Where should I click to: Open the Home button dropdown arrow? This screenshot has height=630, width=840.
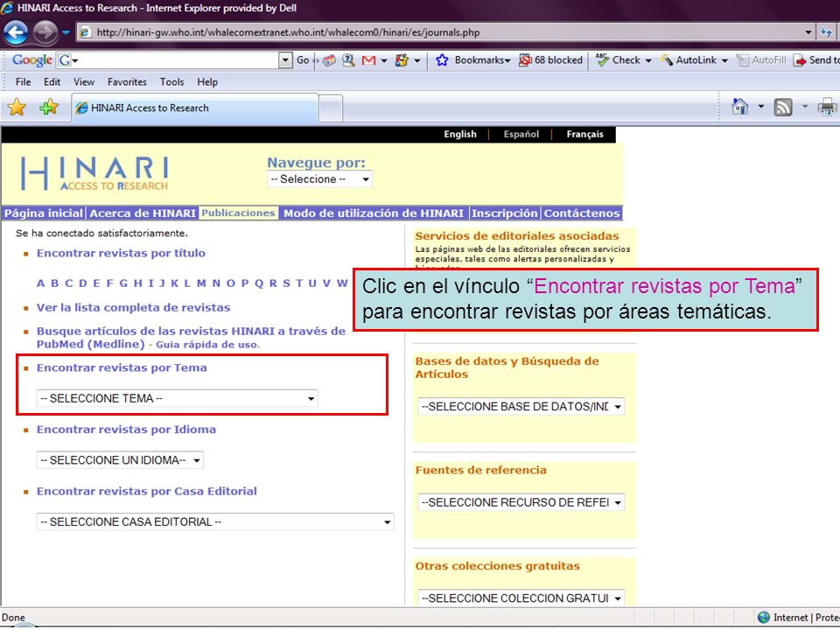[760, 107]
